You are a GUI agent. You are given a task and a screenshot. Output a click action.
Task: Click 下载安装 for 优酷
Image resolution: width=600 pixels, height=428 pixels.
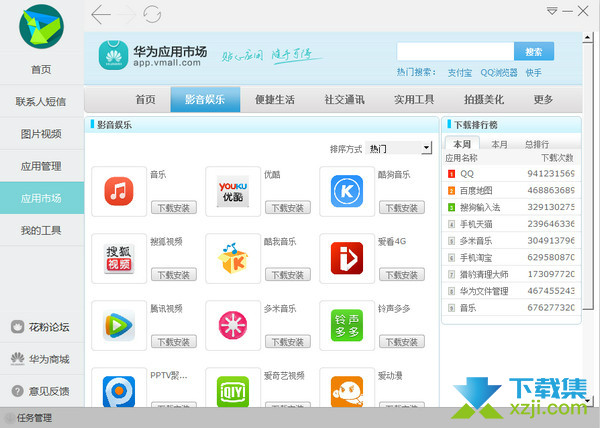click(x=288, y=208)
